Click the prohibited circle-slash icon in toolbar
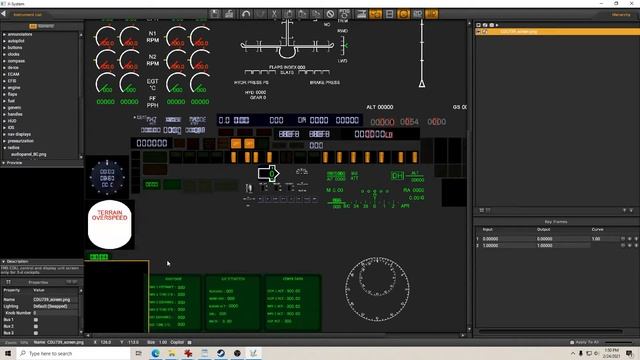The image size is (640, 360). [330, 14]
